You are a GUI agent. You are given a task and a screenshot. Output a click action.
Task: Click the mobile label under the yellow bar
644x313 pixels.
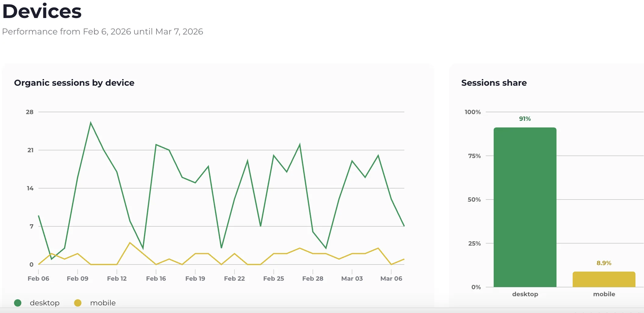(604, 294)
